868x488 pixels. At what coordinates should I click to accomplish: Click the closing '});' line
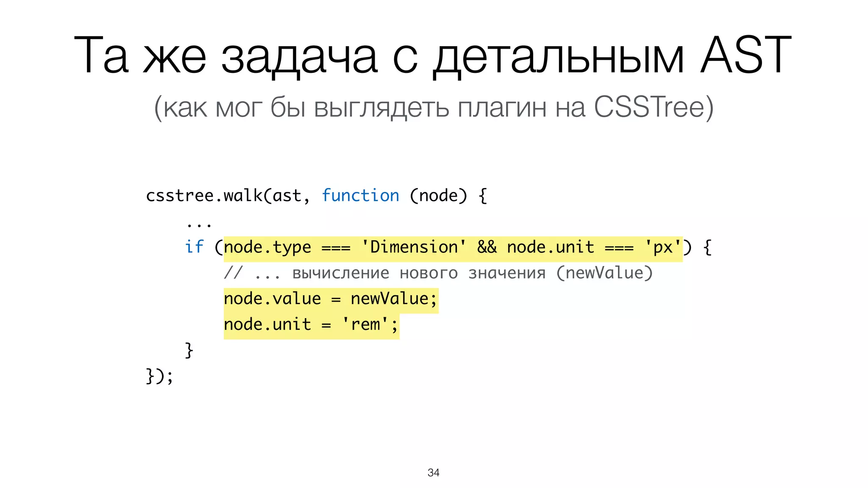(159, 376)
